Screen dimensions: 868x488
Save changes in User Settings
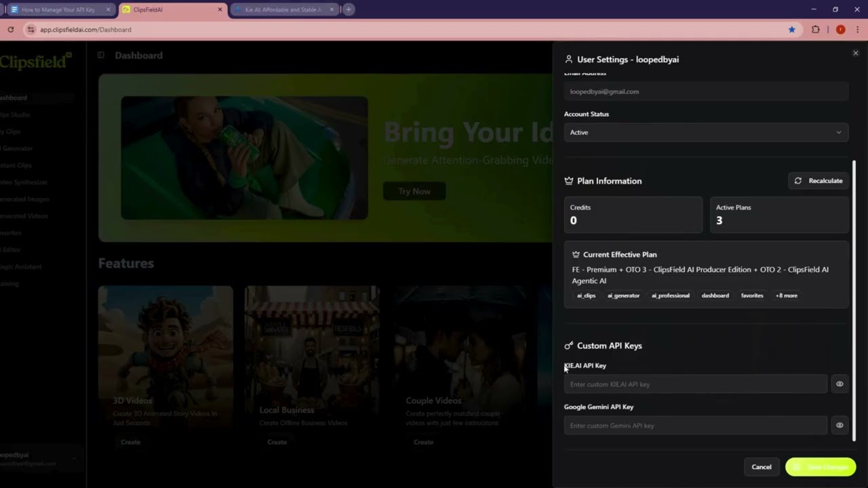click(x=821, y=466)
